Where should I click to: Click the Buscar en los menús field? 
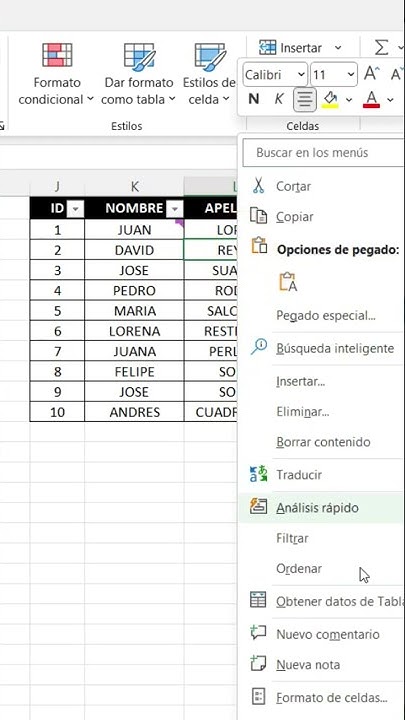[x=323, y=153]
